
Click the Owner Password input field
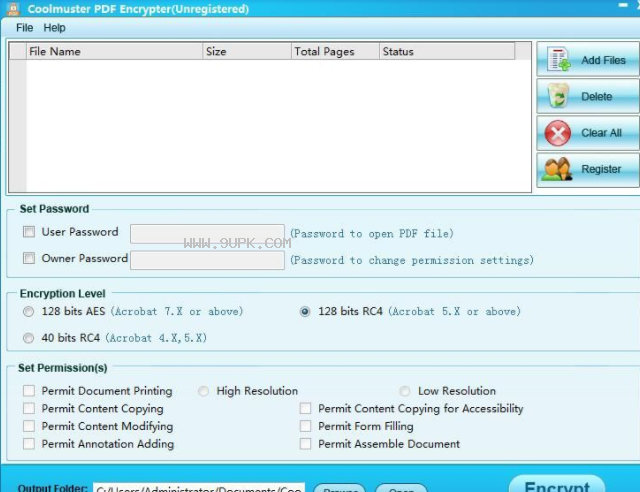point(207,260)
